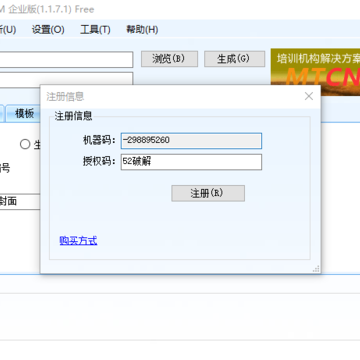Click the 培训机构解决方案 banner ad
360x360 pixels.
point(315,71)
